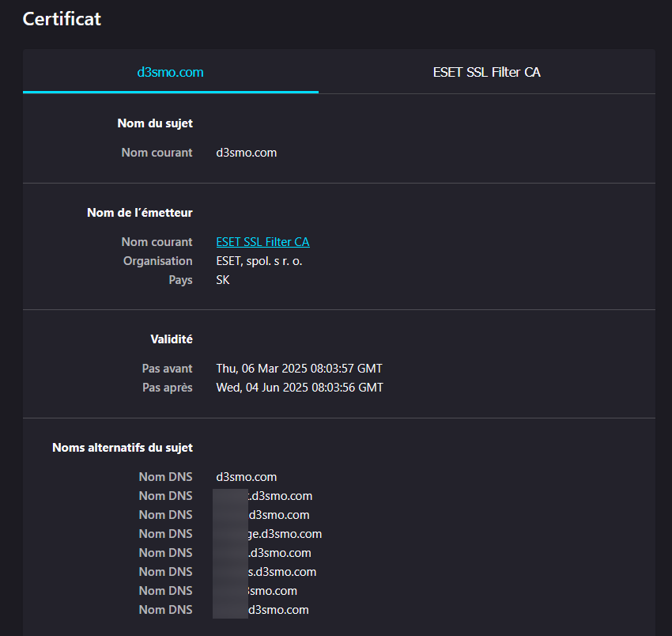Select the first Nom DNS value d3smo.com
Image resolution: width=672 pixels, height=636 pixels.
point(247,477)
